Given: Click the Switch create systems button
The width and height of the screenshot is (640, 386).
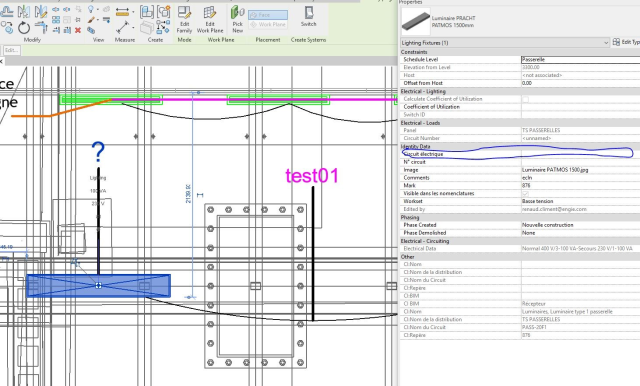Looking at the screenshot, I should point(309,16).
